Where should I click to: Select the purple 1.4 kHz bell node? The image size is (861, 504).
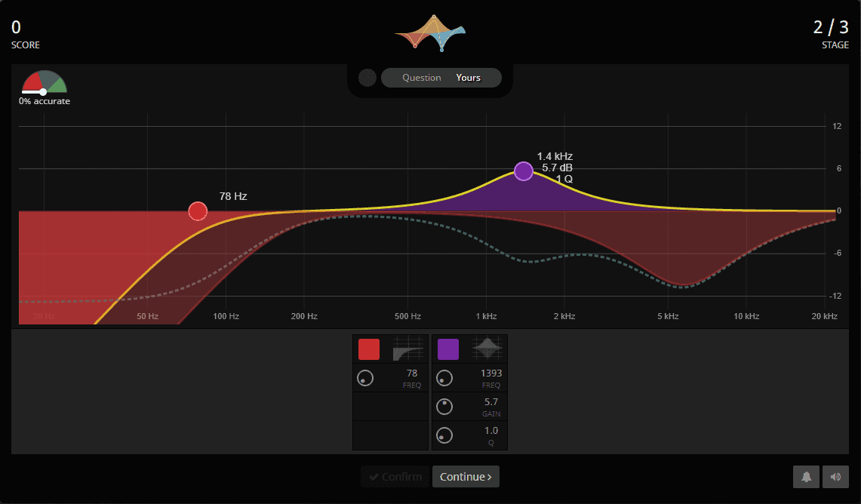(x=524, y=171)
